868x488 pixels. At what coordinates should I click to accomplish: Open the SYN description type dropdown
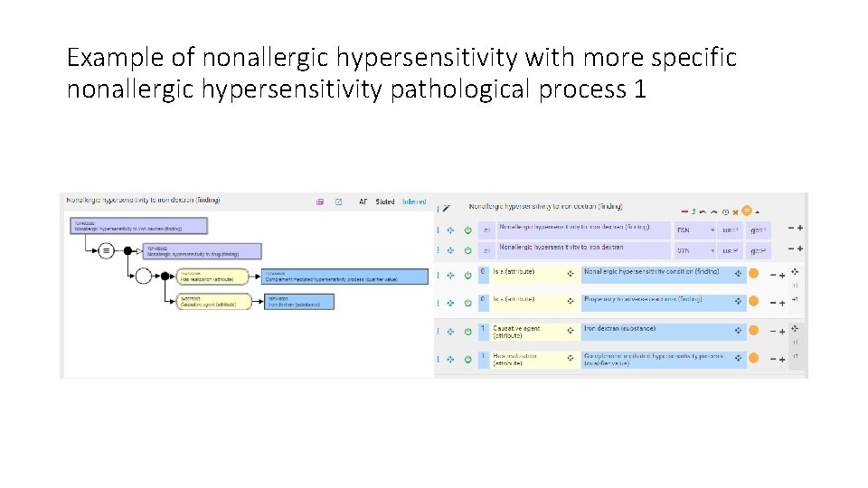pyautogui.click(x=712, y=249)
